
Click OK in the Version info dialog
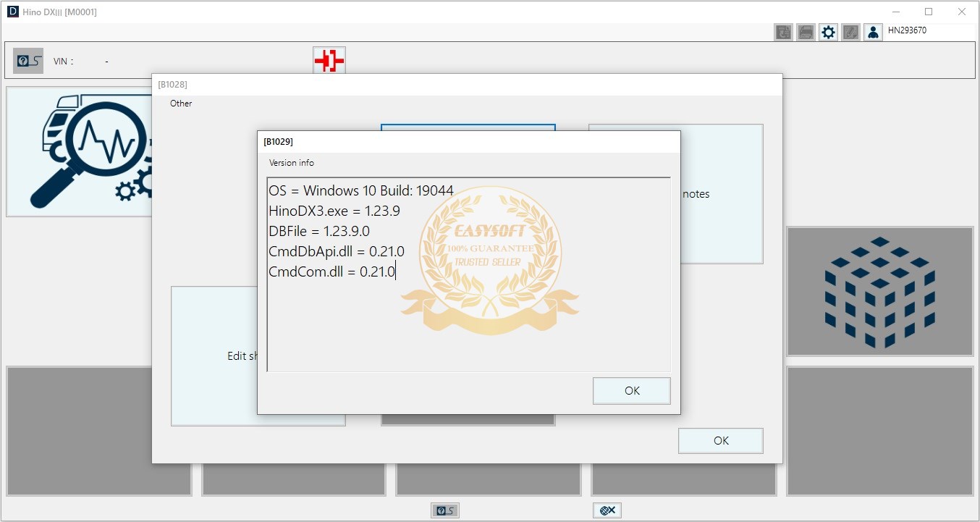click(631, 391)
